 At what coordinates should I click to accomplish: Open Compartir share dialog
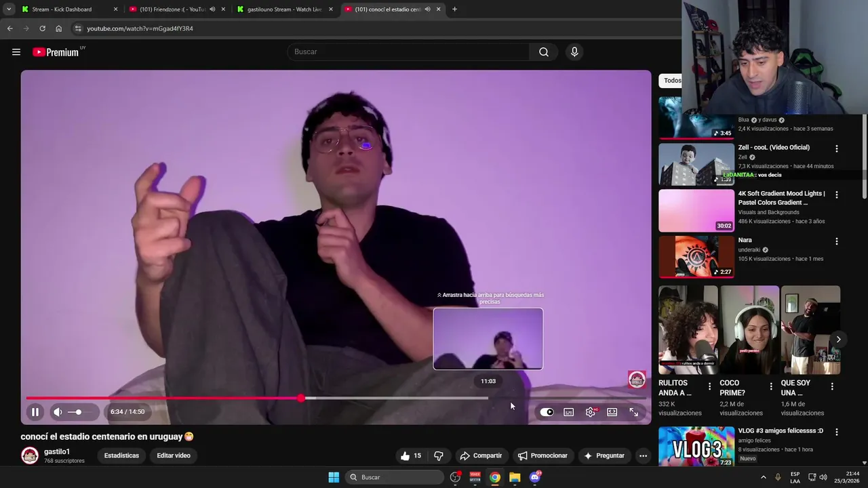[x=480, y=455]
